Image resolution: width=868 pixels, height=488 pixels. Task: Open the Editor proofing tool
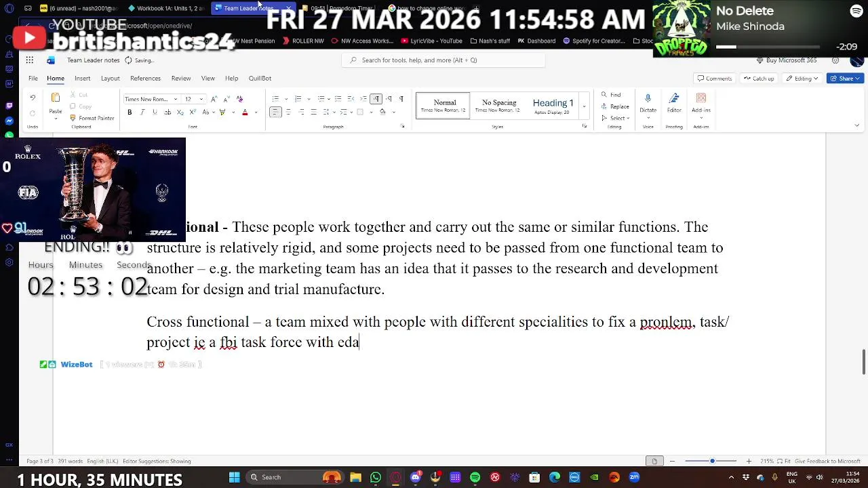pyautogui.click(x=674, y=103)
